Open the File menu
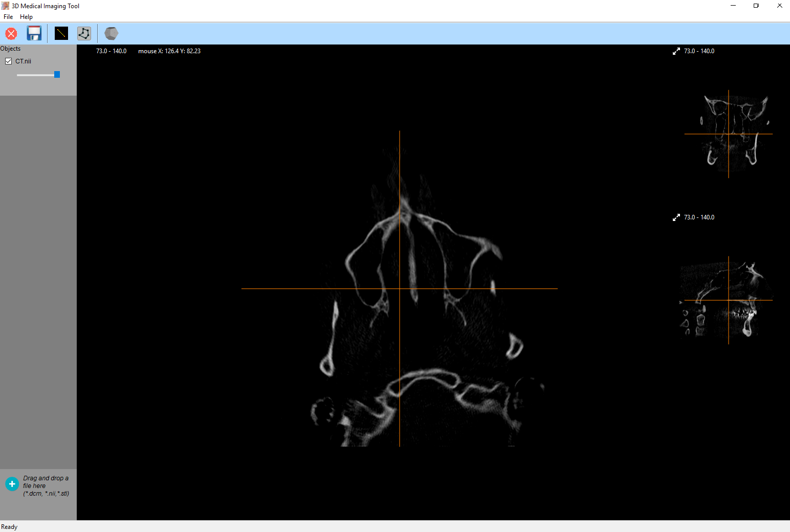The width and height of the screenshot is (790, 532). (8, 17)
